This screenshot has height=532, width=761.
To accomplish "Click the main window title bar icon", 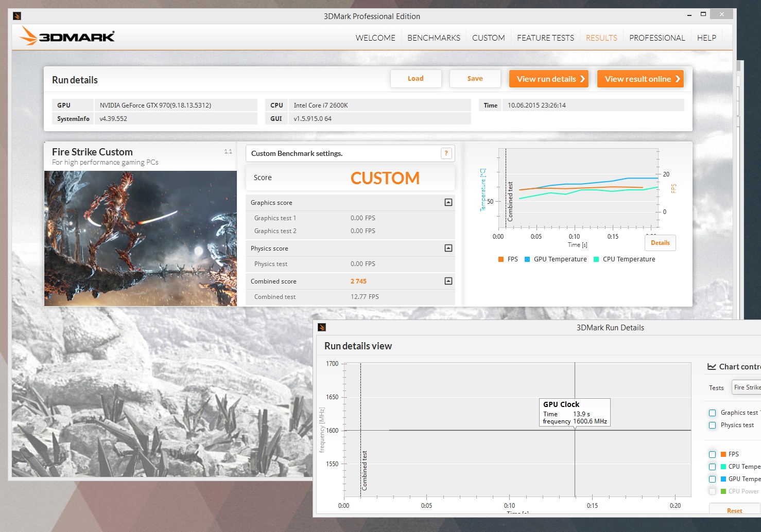I will pyautogui.click(x=17, y=16).
